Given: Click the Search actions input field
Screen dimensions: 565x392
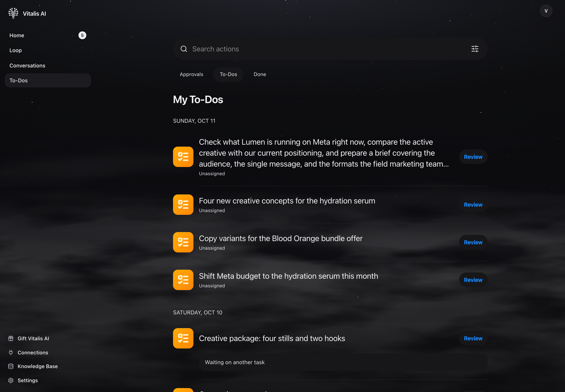Looking at the screenshot, I should pyautogui.click(x=330, y=49).
